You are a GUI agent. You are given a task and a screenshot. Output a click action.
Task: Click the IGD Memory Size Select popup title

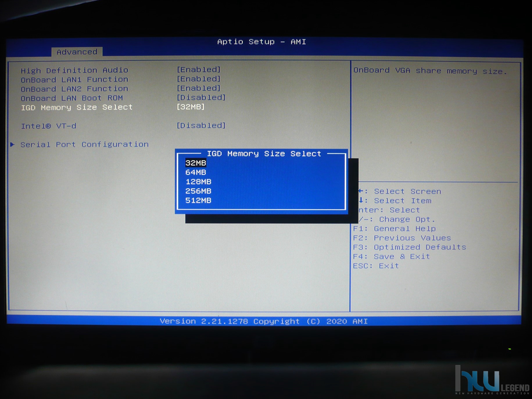tap(264, 153)
